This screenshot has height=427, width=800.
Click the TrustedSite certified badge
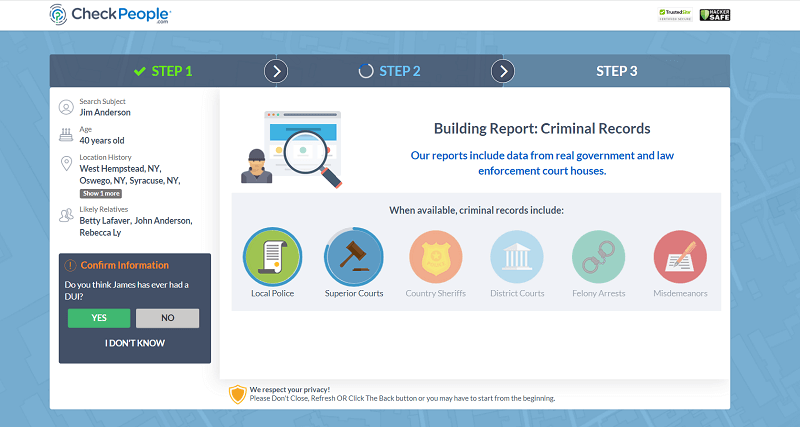[674, 15]
